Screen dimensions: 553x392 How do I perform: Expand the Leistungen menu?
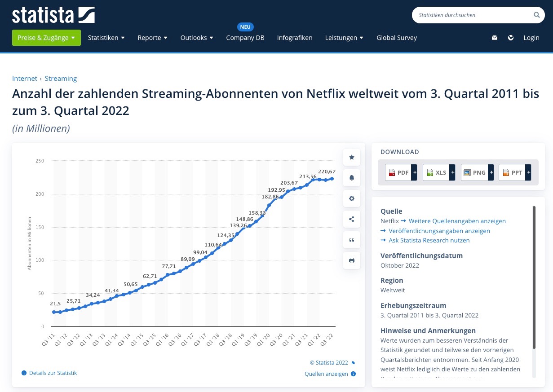click(344, 38)
